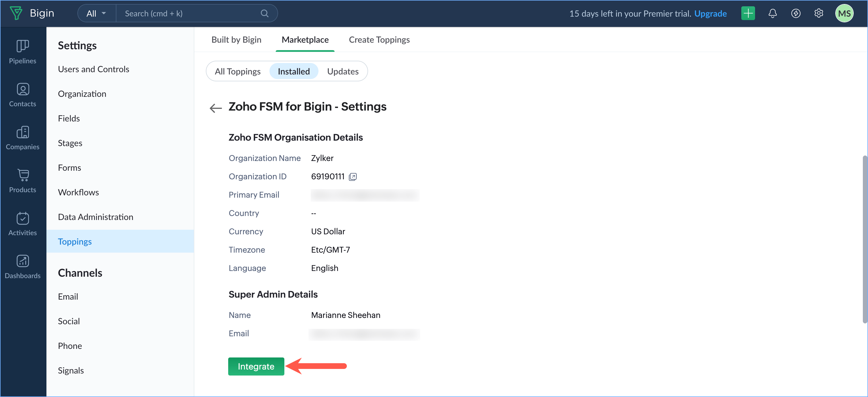
Task: Open Products cart icon
Action: (x=23, y=175)
